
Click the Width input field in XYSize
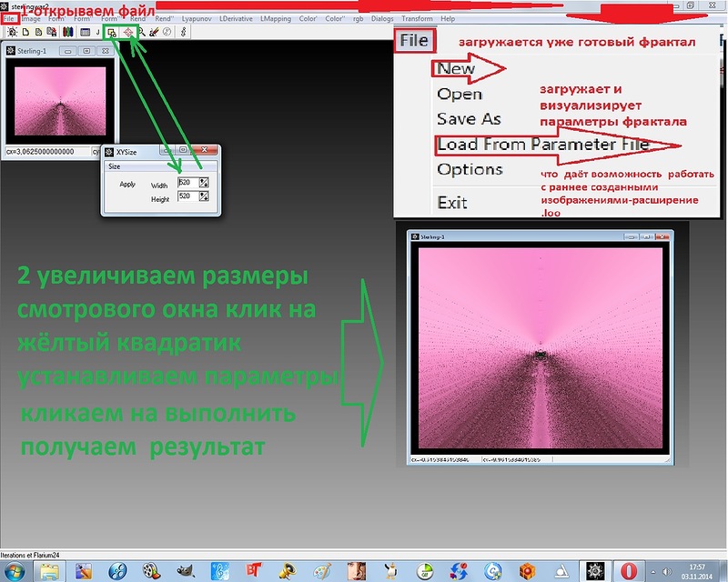pos(187,183)
